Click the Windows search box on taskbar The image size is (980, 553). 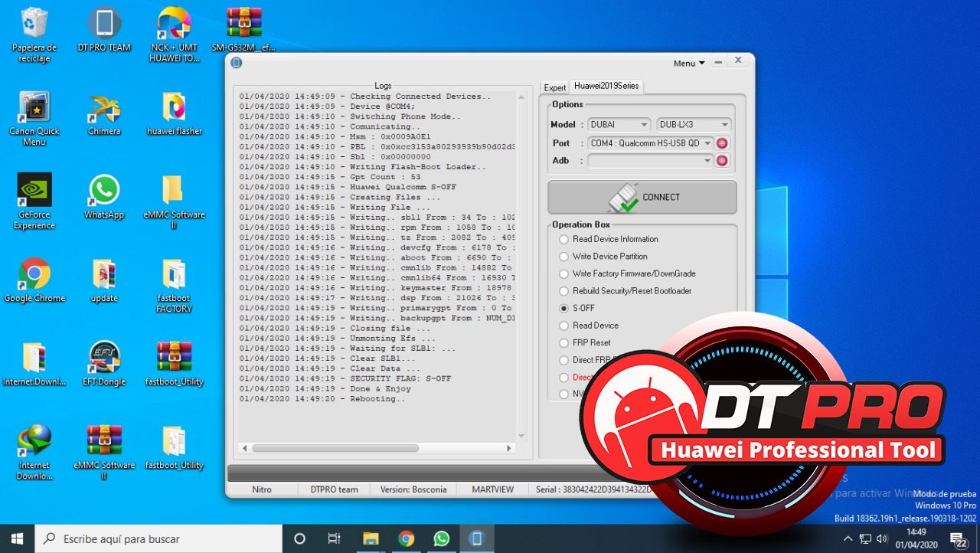click(158, 538)
